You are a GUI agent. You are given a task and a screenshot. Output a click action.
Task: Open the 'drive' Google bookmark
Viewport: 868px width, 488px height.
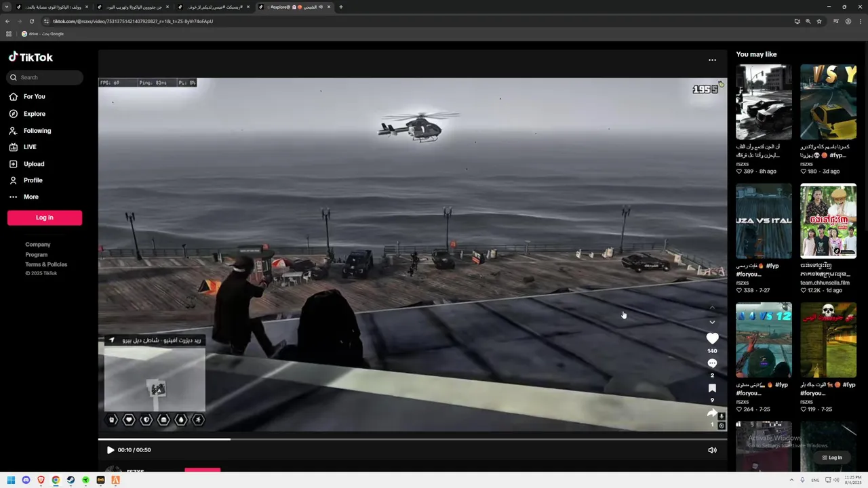coord(42,34)
